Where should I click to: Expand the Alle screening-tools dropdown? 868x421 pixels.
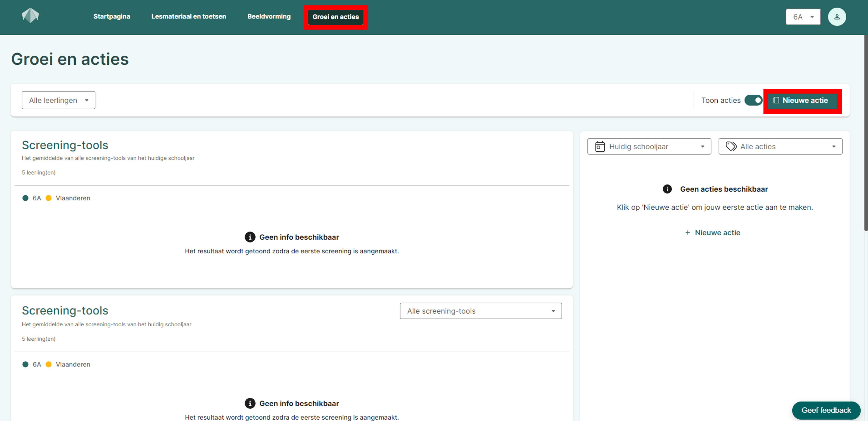[481, 311]
